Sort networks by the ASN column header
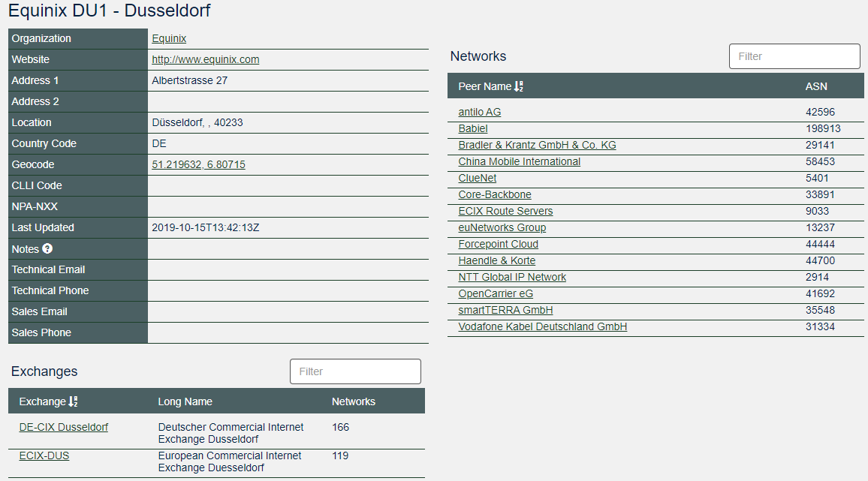Viewport: 868px width, 481px height. pos(816,86)
